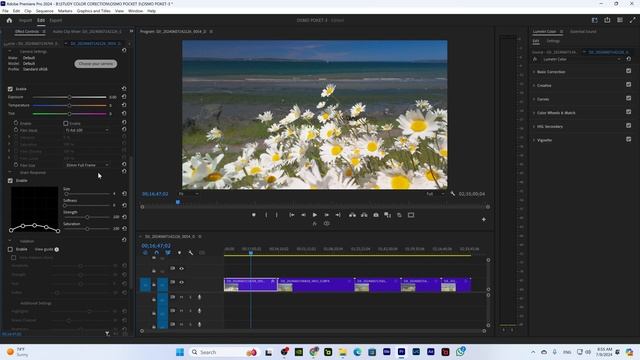This screenshot has width=640, height=360.
Task: Toggle the Creative section checkbox
Action: click(629, 84)
